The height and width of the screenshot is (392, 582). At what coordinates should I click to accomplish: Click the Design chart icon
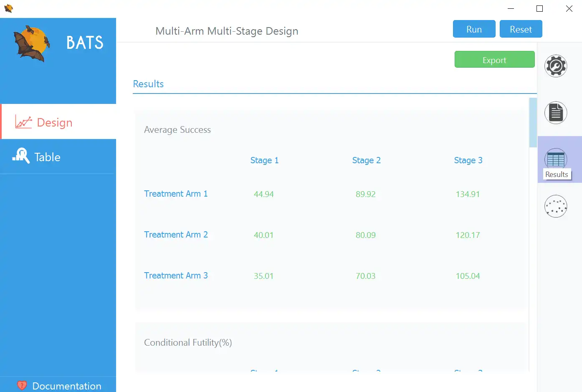23,122
